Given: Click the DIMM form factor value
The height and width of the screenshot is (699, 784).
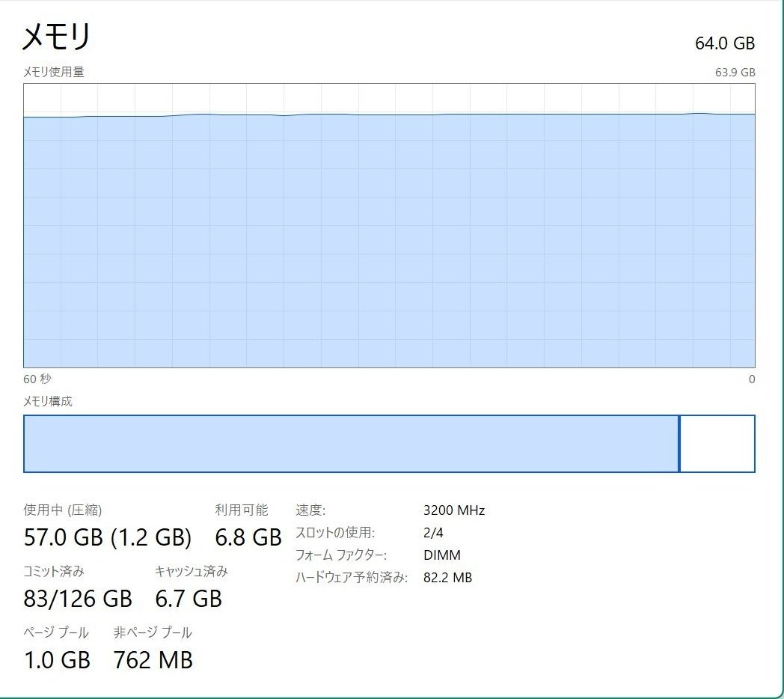Looking at the screenshot, I should 442,555.
